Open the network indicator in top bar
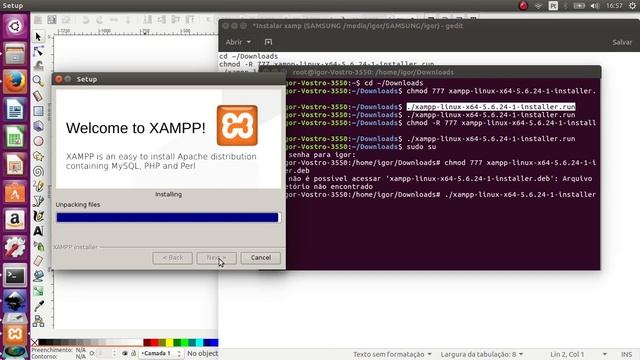The height and width of the screenshot is (360, 640). (538, 6)
